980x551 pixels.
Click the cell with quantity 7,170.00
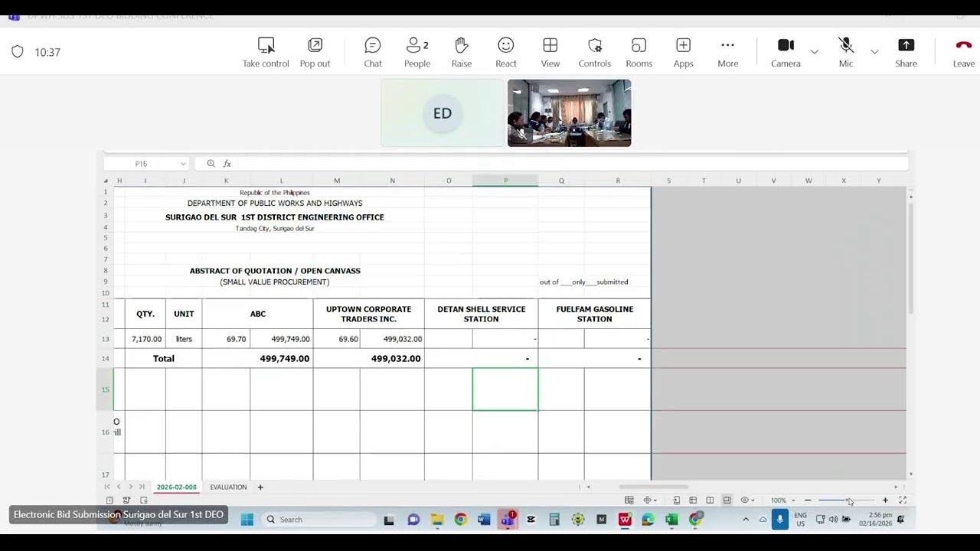click(x=145, y=339)
